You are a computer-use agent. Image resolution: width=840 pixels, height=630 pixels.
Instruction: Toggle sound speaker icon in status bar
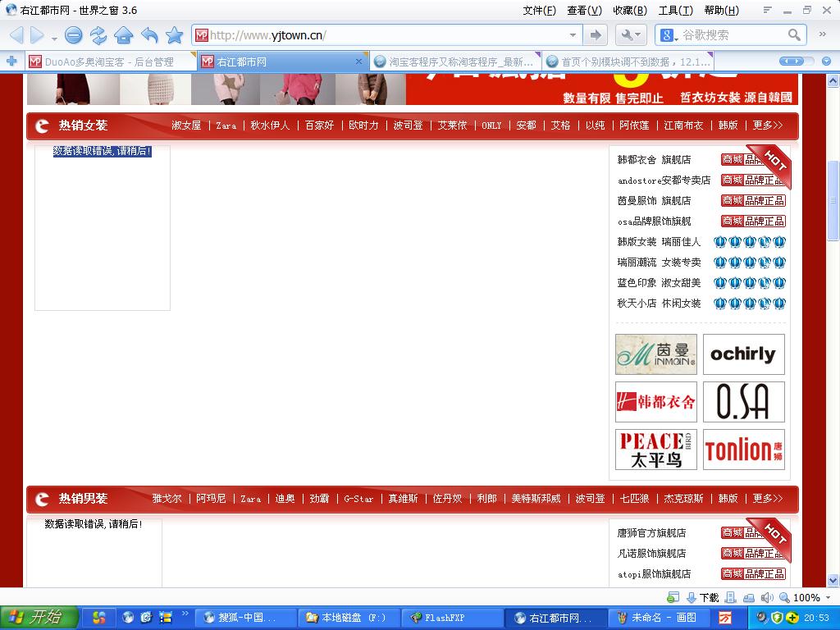(x=767, y=597)
